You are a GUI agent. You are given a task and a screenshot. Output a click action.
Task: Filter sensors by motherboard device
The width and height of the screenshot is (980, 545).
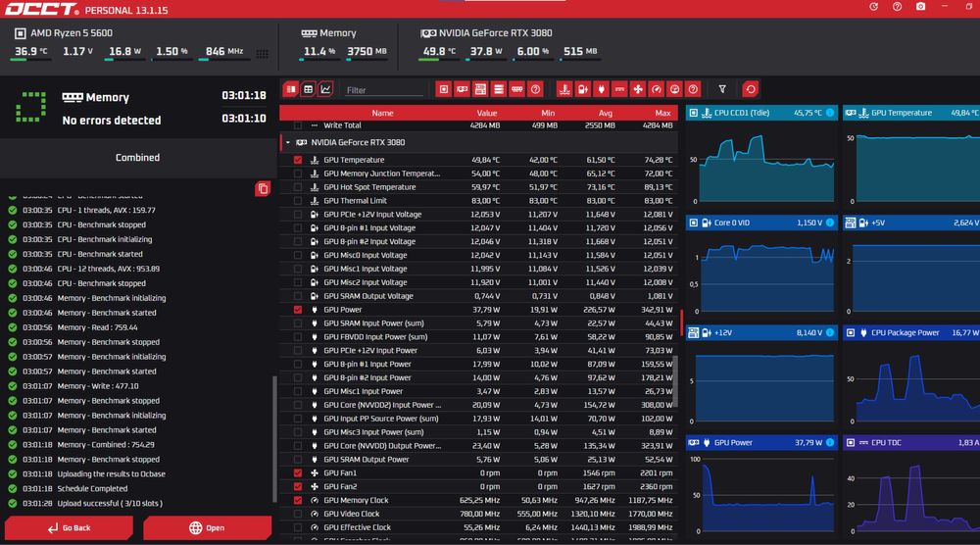480,89
